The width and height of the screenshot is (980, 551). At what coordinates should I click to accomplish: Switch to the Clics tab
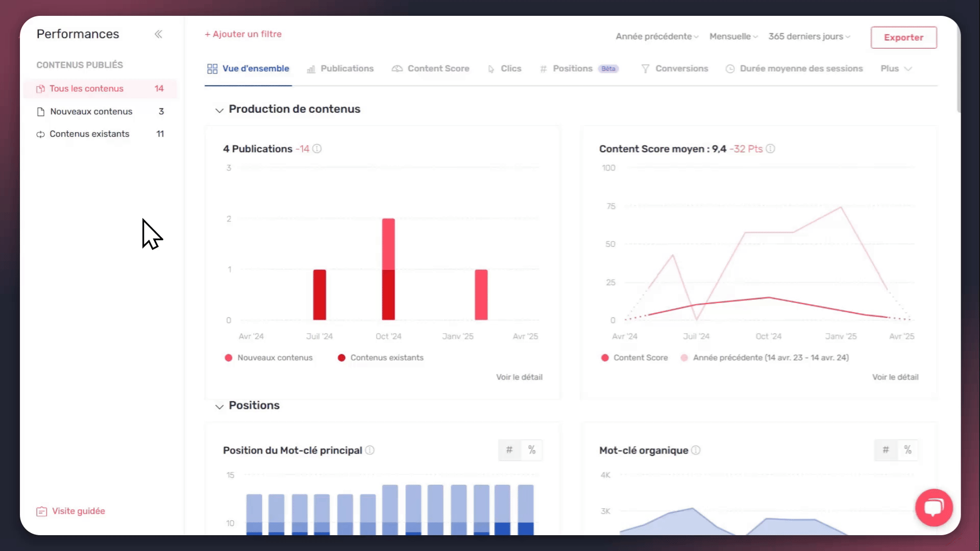click(504, 69)
